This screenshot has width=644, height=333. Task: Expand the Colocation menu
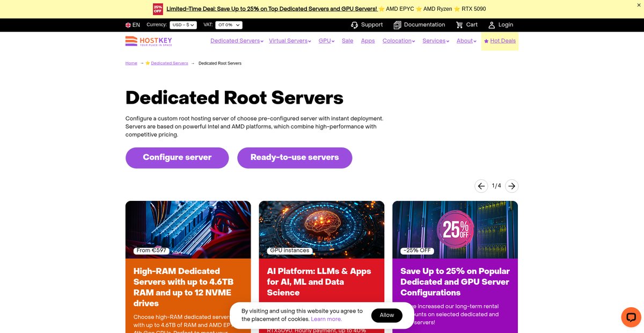pyautogui.click(x=399, y=41)
